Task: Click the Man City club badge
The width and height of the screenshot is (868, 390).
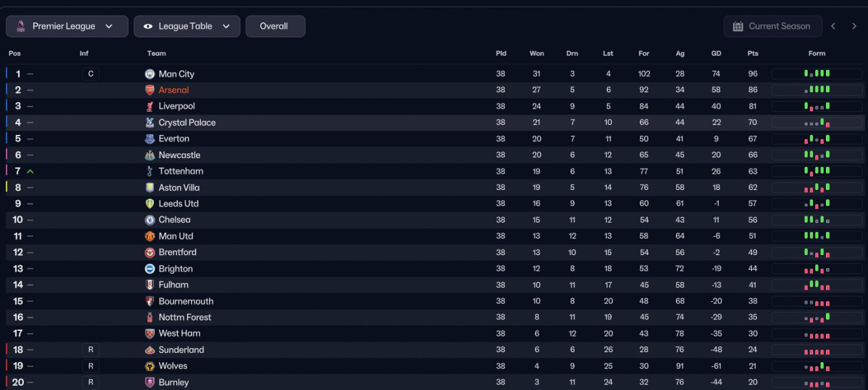Action: (150, 74)
